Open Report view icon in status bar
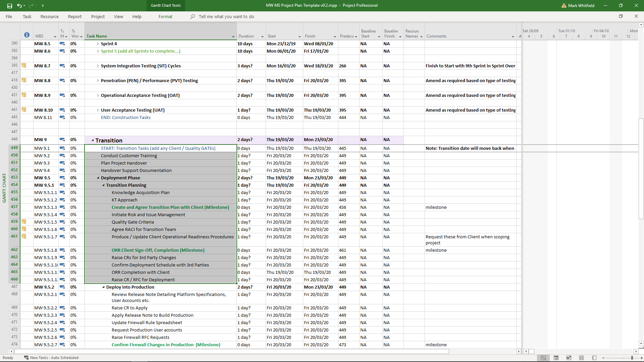644x362 pixels. (x=594, y=358)
